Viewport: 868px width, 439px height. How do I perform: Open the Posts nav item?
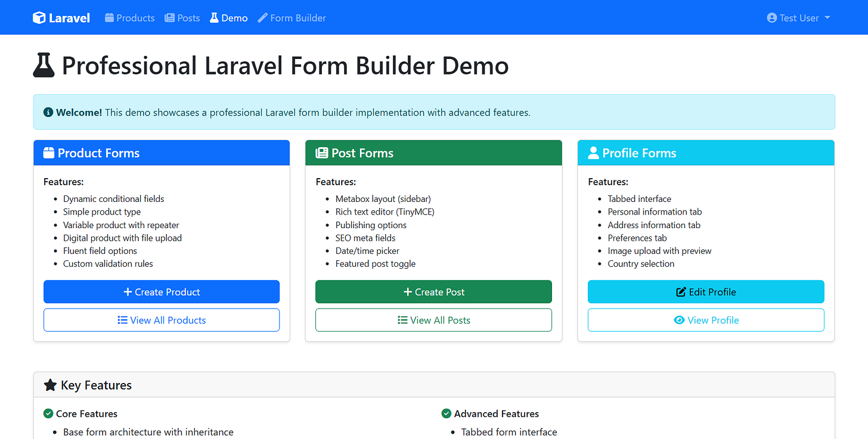point(182,18)
